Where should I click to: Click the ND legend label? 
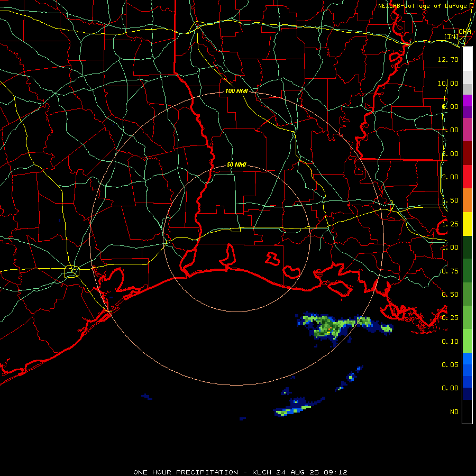coord(454,412)
